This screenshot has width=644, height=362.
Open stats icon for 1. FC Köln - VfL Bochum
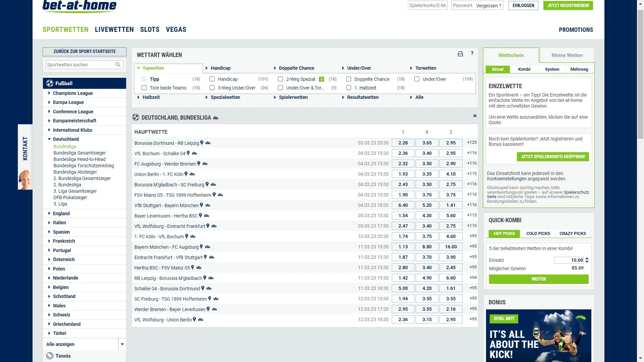[193, 236]
